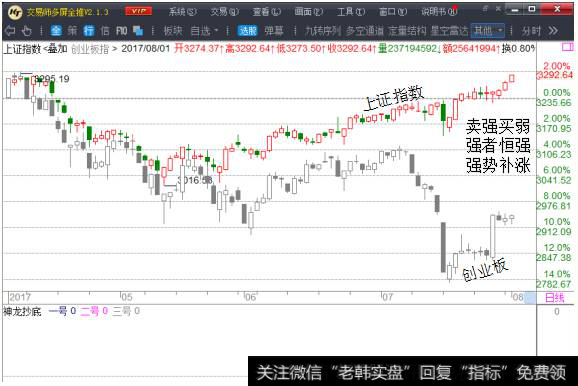The image size is (578, 386).
Task: Click the 07 month timeline marker
Action: [x=387, y=297]
